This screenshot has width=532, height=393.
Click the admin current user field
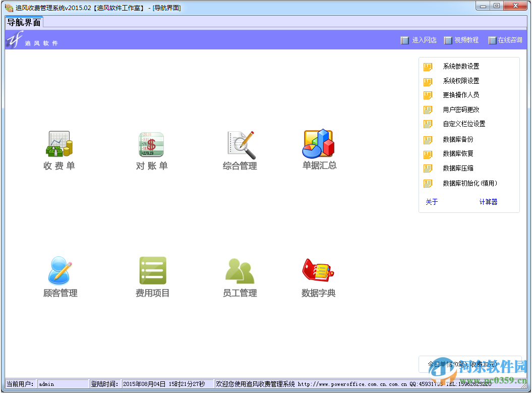[x=63, y=384]
